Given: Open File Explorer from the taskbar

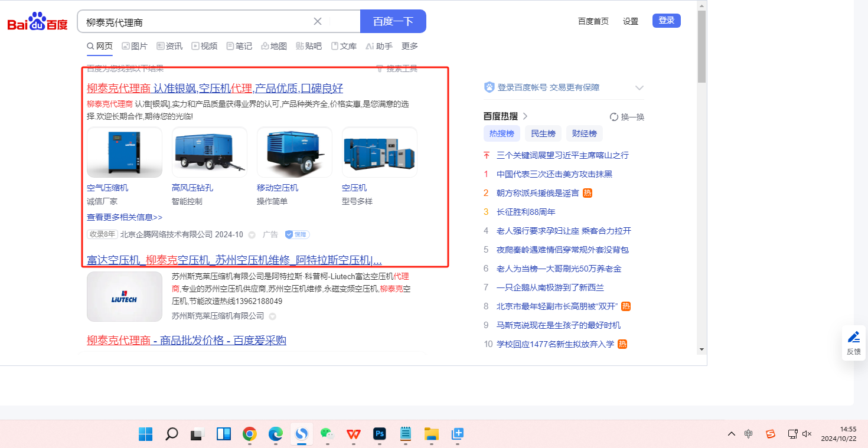Looking at the screenshot, I should 432,434.
